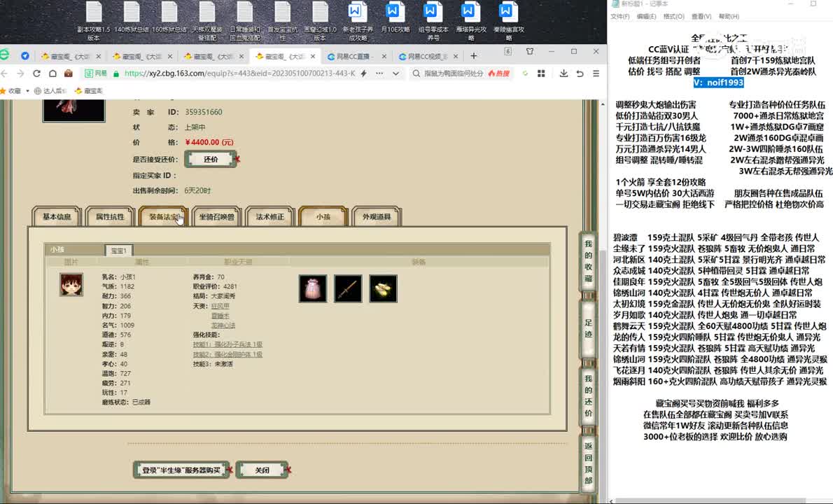
Task: Open Notepad's 格式(O) menu
Action: [673, 17]
